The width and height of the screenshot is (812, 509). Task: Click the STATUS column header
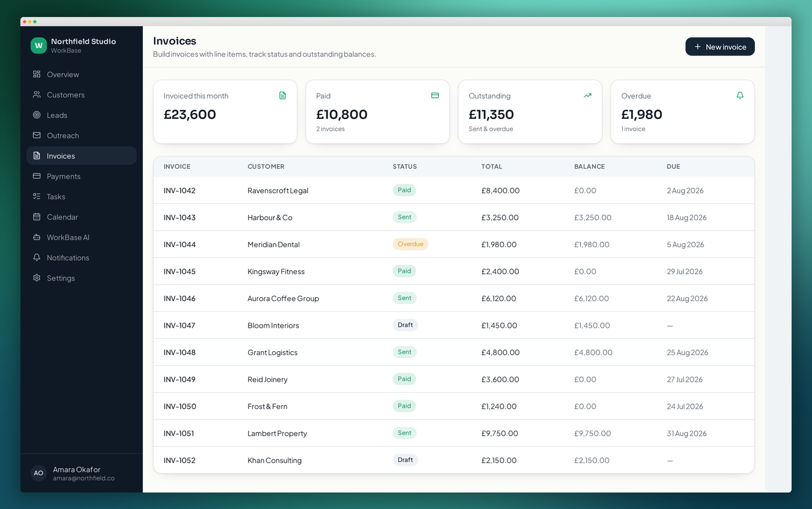[404, 167]
